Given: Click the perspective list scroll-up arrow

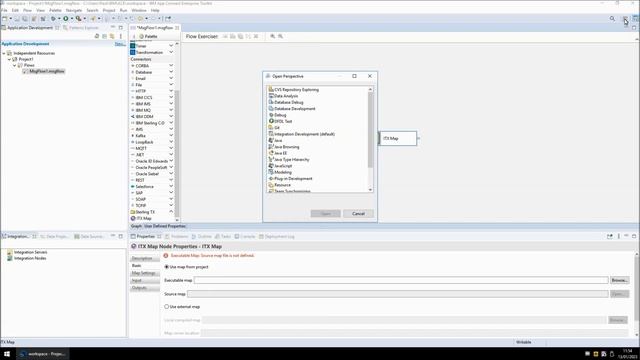Looking at the screenshot, I should click(x=370, y=89).
